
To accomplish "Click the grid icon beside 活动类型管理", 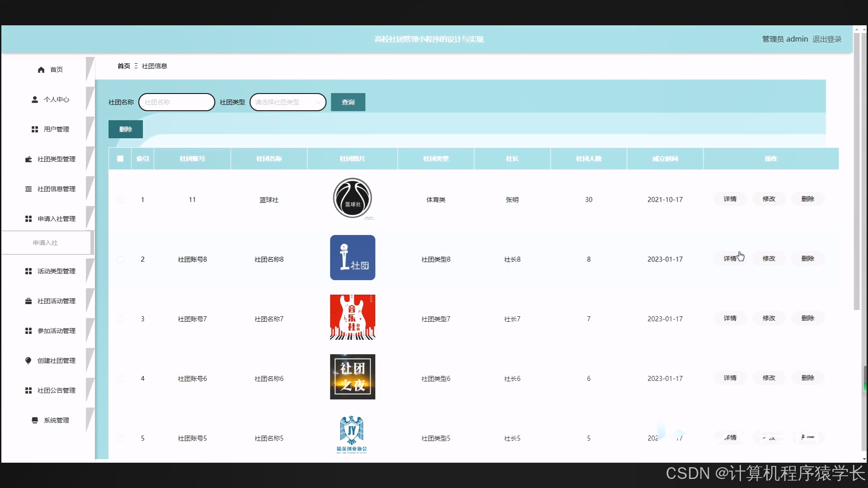I will pos(28,271).
